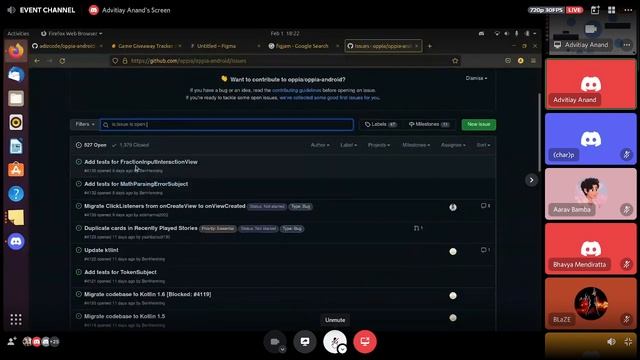
Task: Open Discord more options ellipsis at top right
Action: 628,10
